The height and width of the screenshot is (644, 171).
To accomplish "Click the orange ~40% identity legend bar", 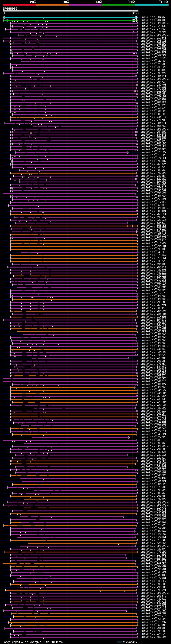I will [52, 5].
